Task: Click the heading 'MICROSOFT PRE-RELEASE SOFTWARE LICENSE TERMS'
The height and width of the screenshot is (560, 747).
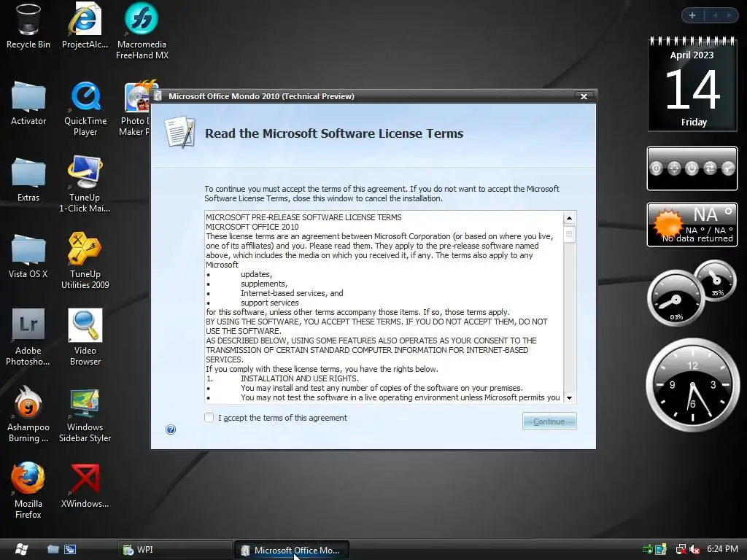Action: click(x=303, y=217)
